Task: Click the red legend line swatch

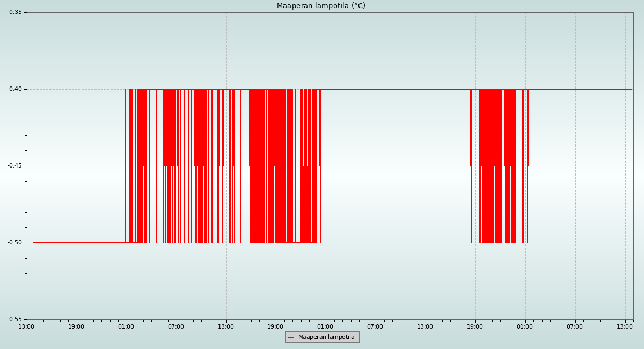Action: point(291,337)
